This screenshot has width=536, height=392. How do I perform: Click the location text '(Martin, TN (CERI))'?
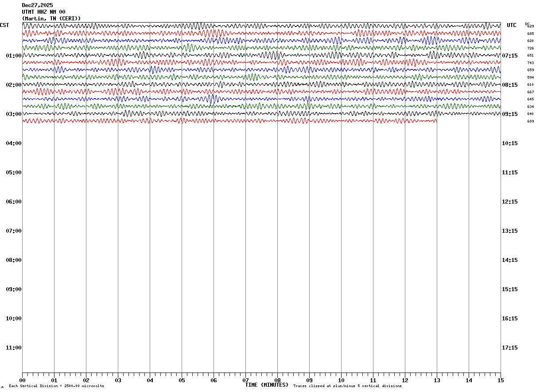pyautogui.click(x=51, y=19)
